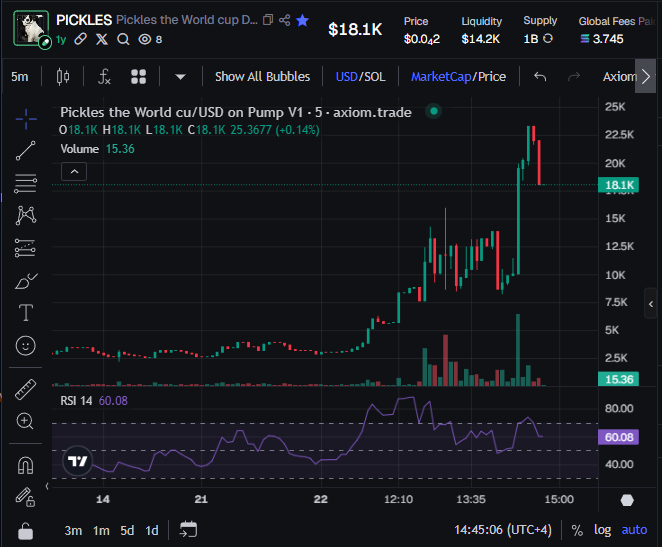Select the long position forecasting tool
Viewport: 662px width, 547px height.
pos(26,248)
